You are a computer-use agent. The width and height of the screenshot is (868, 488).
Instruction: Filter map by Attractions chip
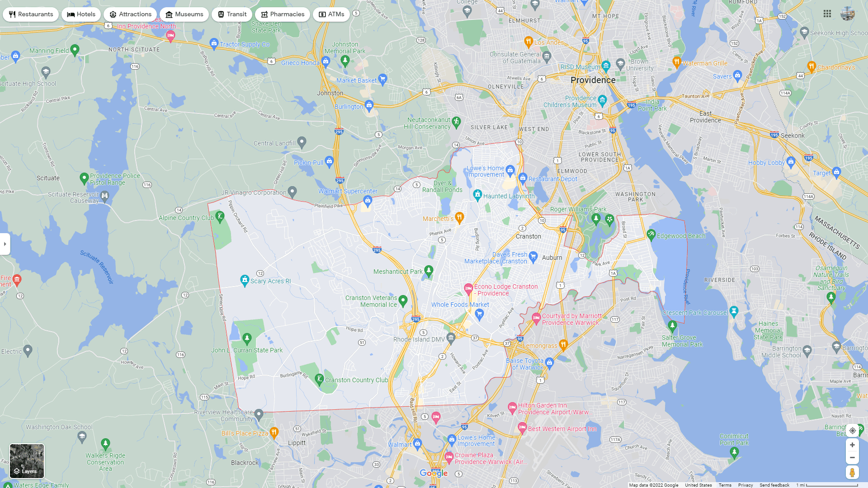pyautogui.click(x=130, y=14)
